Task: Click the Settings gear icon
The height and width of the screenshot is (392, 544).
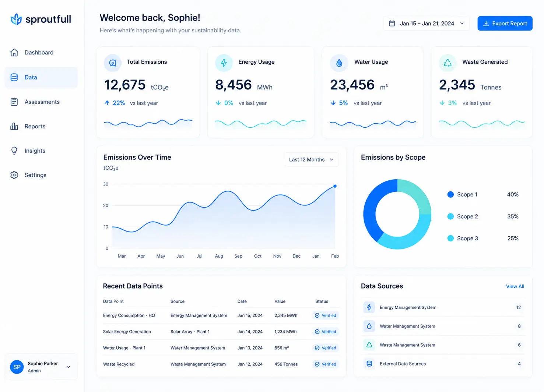Action: point(14,175)
